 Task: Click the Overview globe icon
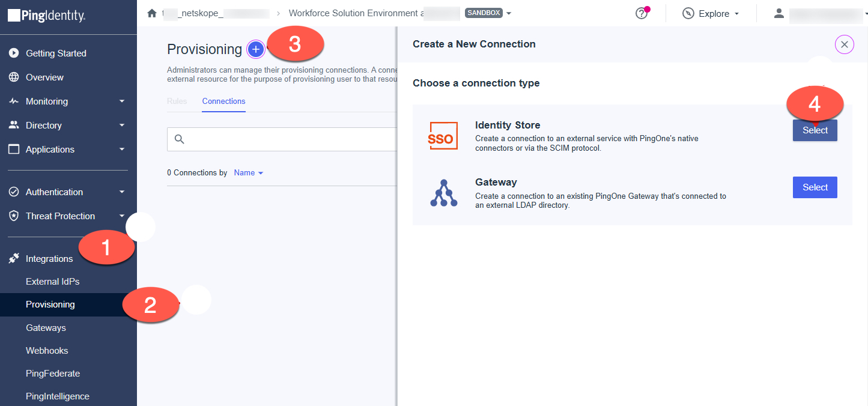click(14, 77)
